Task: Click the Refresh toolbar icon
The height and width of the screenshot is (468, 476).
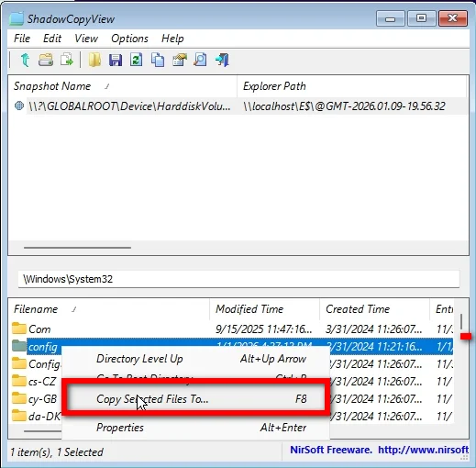Action: tap(137, 60)
